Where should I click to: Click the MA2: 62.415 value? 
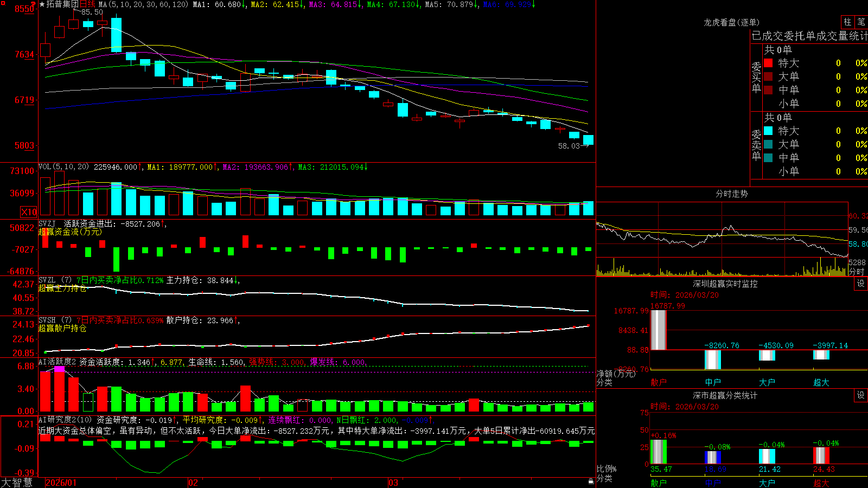[x=278, y=4]
